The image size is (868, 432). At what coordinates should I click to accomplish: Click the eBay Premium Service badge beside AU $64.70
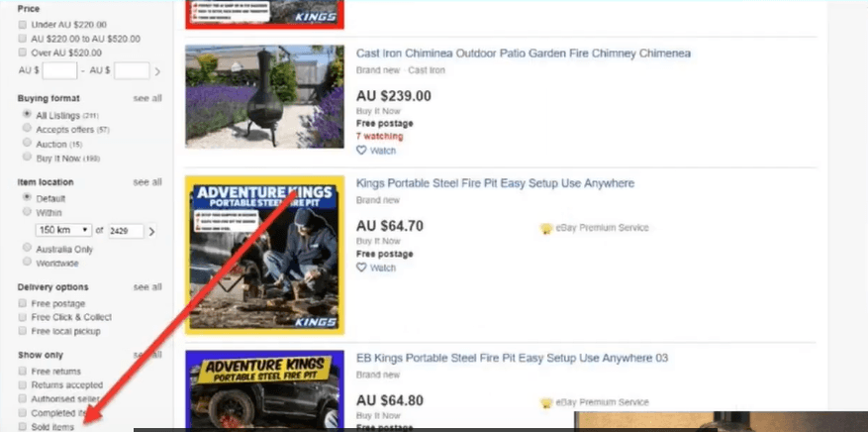coord(594,228)
